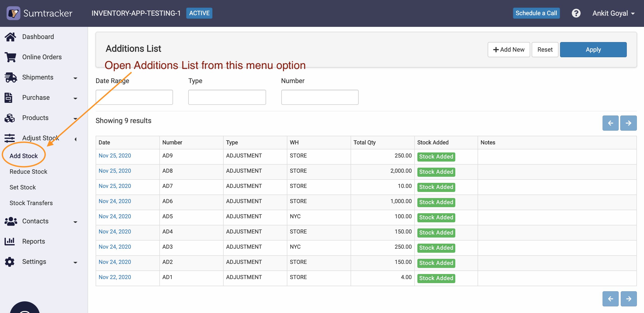Click the Shipments truck icon
The width and height of the screenshot is (644, 313).
(x=11, y=77)
